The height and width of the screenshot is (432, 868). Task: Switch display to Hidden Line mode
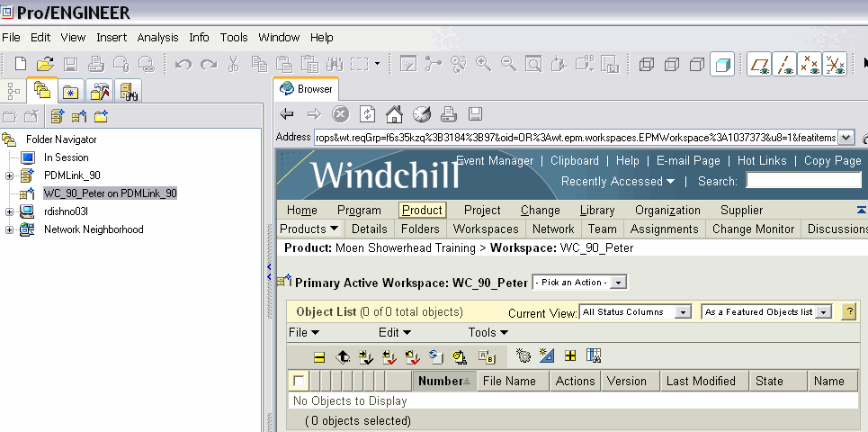click(x=672, y=64)
